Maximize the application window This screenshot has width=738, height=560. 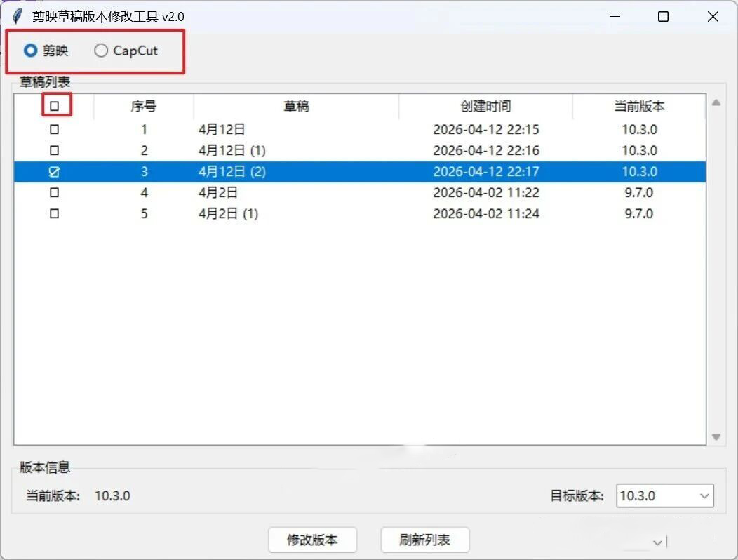663,17
